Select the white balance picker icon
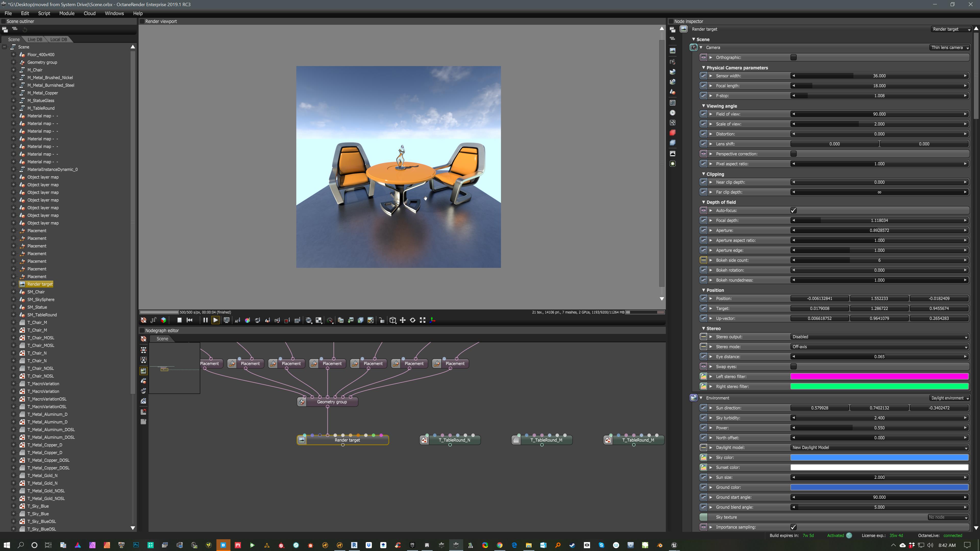The height and width of the screenshot is (551, 980). pyautogui.click(x=247, y=320)
